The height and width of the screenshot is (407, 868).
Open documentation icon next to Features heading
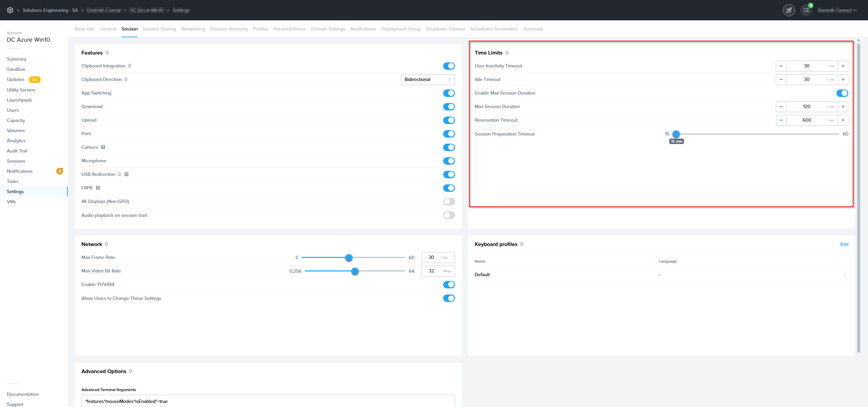(x=107, y=53)
